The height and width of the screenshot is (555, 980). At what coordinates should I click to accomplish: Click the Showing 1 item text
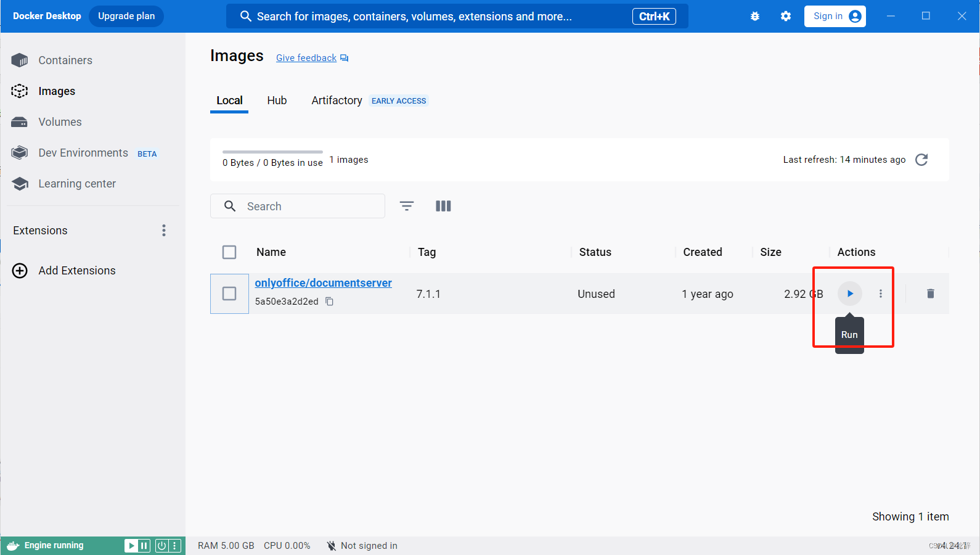tap(910, 517)
